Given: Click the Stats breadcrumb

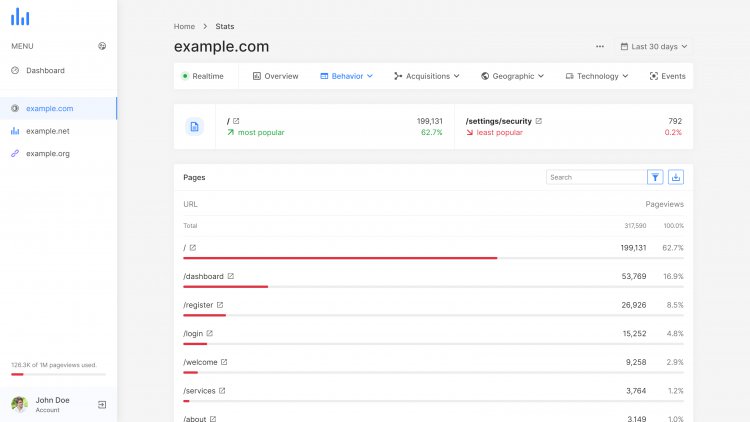Looking at the screenshot, I should pos(224,26).
